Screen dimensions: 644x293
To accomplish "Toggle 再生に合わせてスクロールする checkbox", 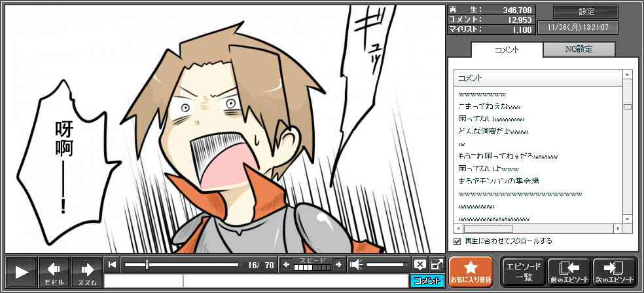I will (x=457, y=241).
